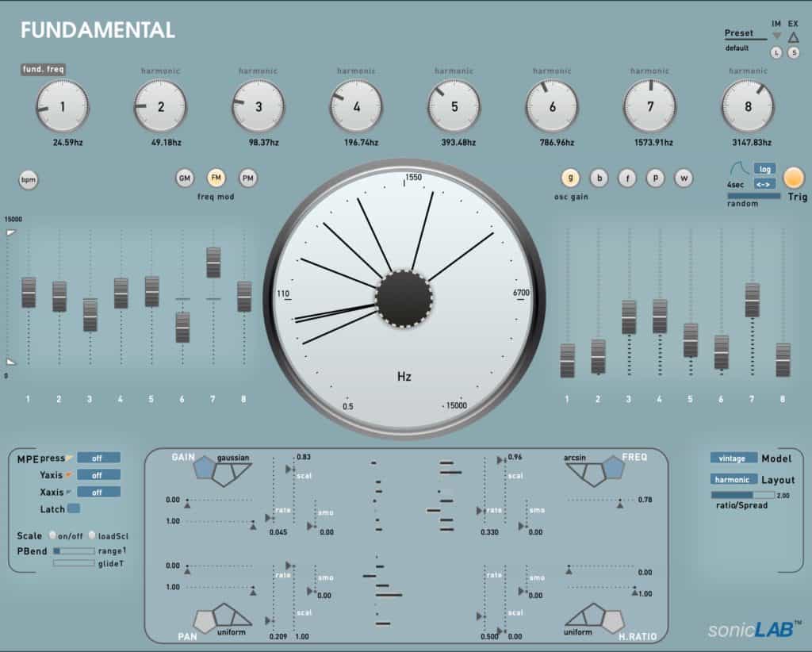Click the lower range marker labeled 0
Screen dimensions: 812x652
coord(11,362)
